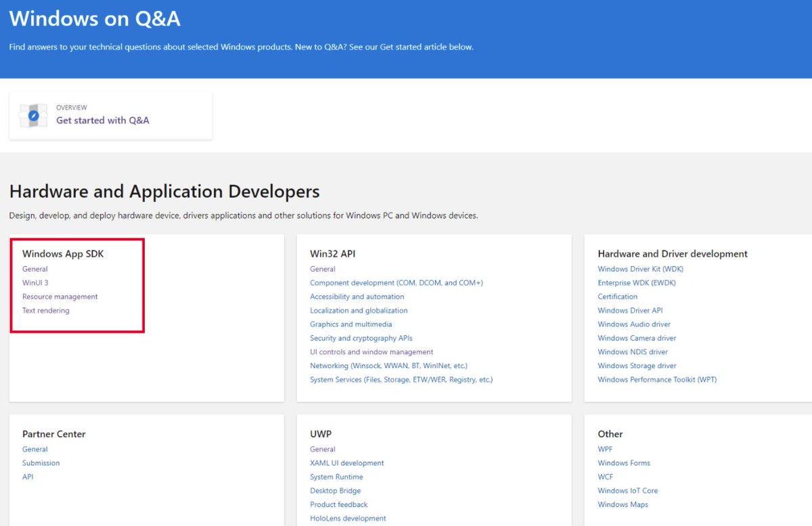Open System Services (Files, Storage, ETW/WER) link

point(401,380)
